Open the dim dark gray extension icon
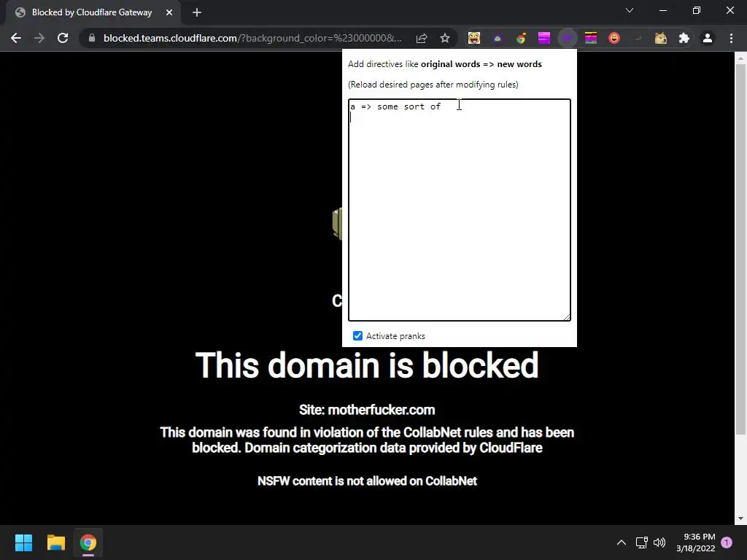 pos(638,38)
